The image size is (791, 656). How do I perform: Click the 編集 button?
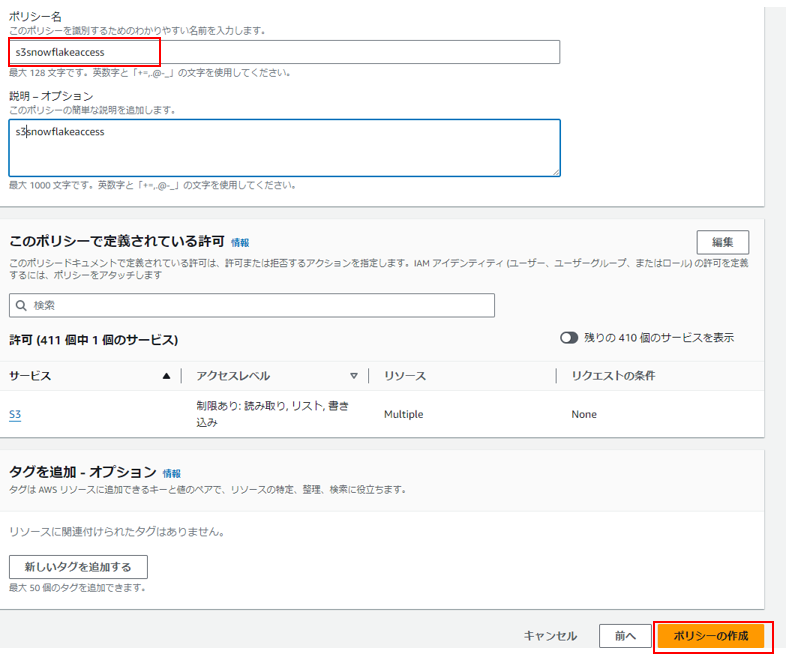click(x=722, y=242)
